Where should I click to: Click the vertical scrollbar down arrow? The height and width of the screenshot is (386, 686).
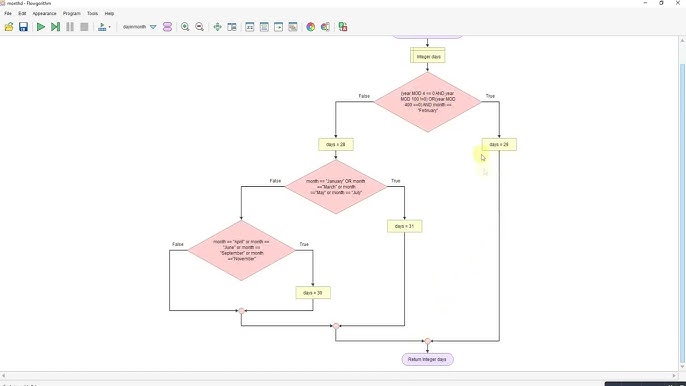click(x=682, y=367)
